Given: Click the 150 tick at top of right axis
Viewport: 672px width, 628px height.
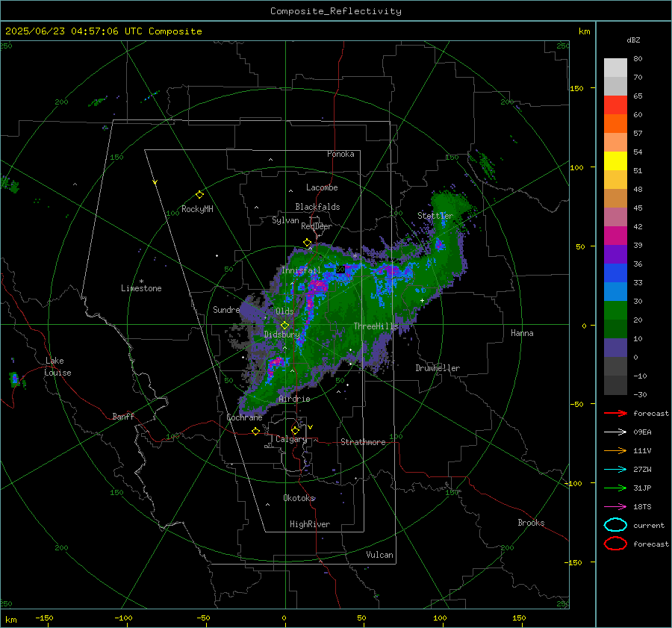Looking at the screenshot, I should point(576,88).
